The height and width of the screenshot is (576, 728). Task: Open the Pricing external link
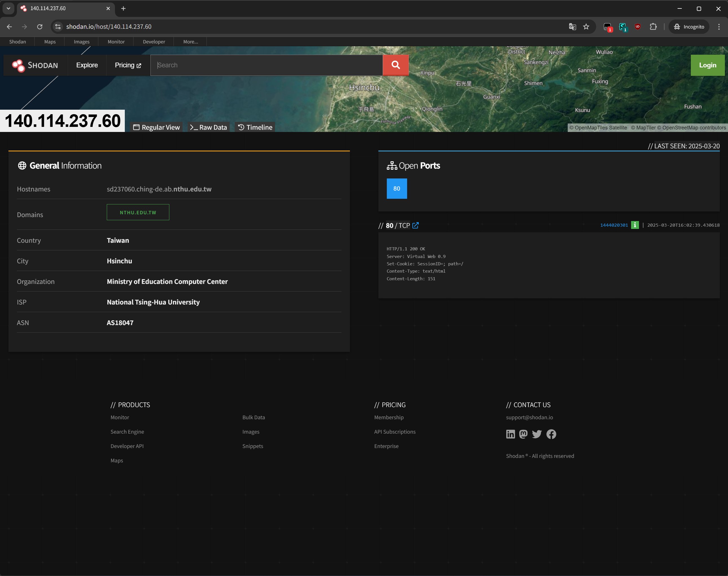pyautogui.click(x=128, y=65)
